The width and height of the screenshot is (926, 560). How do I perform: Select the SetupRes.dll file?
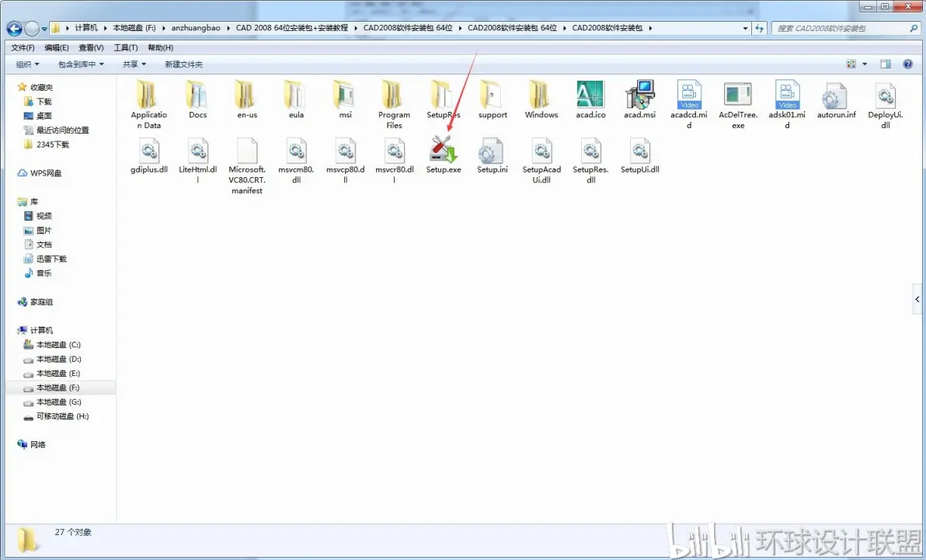(590, 150)
